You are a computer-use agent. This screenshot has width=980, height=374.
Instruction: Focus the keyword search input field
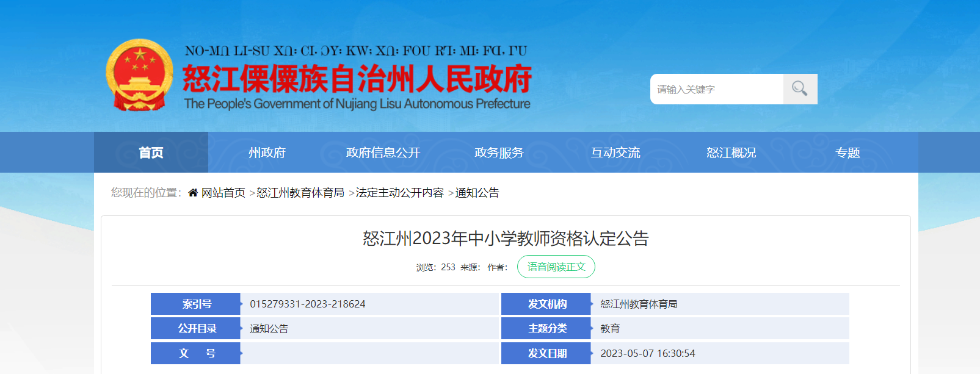pos(717,89)
